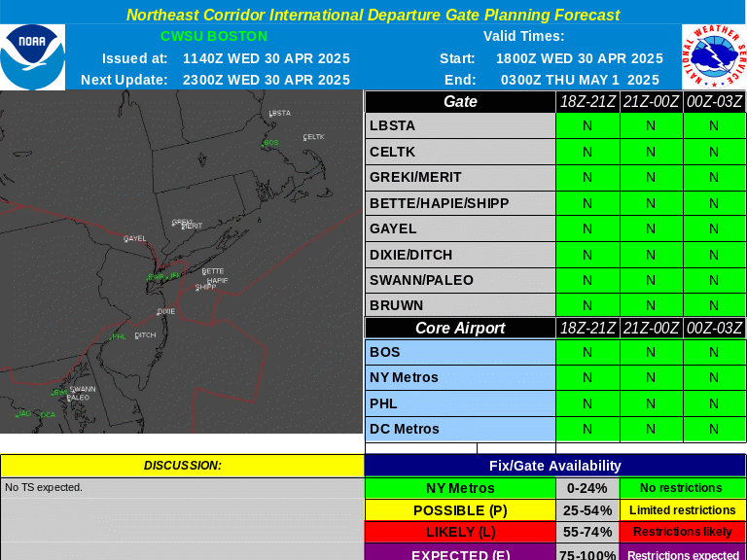Click the National Weather Service logo
Viewport: 747px width, 560px height.
click(714, 56)
